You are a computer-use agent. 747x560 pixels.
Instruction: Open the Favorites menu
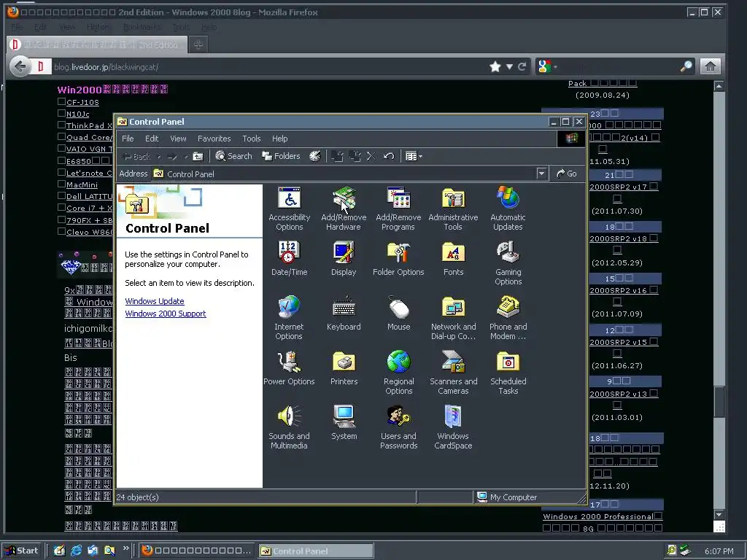point(214,139)
